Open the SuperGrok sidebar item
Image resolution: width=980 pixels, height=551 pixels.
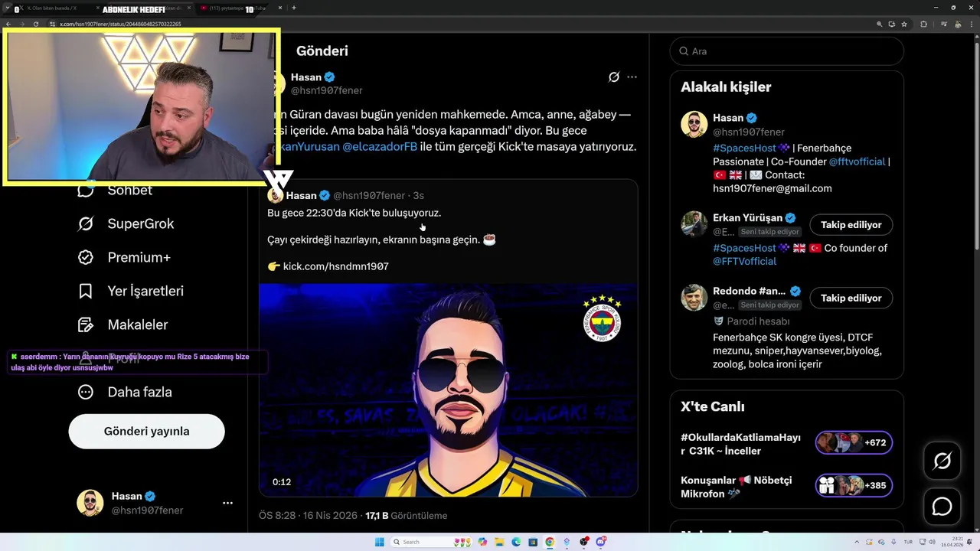tap(126, 223)
